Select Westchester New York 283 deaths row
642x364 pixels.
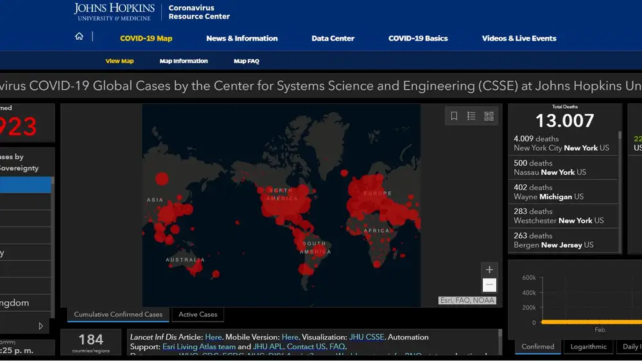point(563,216)
